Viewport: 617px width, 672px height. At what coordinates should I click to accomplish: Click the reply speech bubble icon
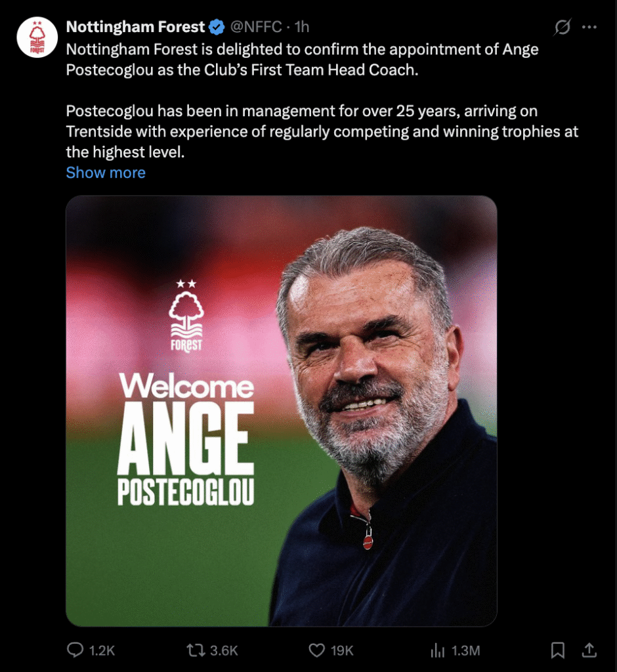pyautogui.click(x=75, y=650)
